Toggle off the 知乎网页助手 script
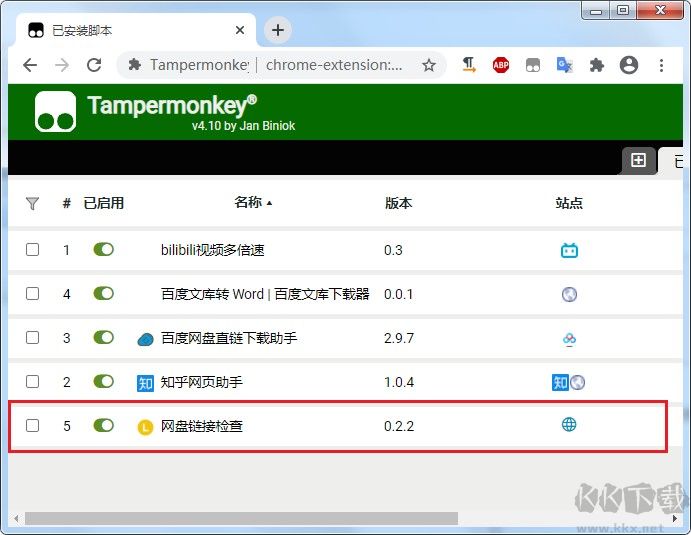 tap(104, 381)
